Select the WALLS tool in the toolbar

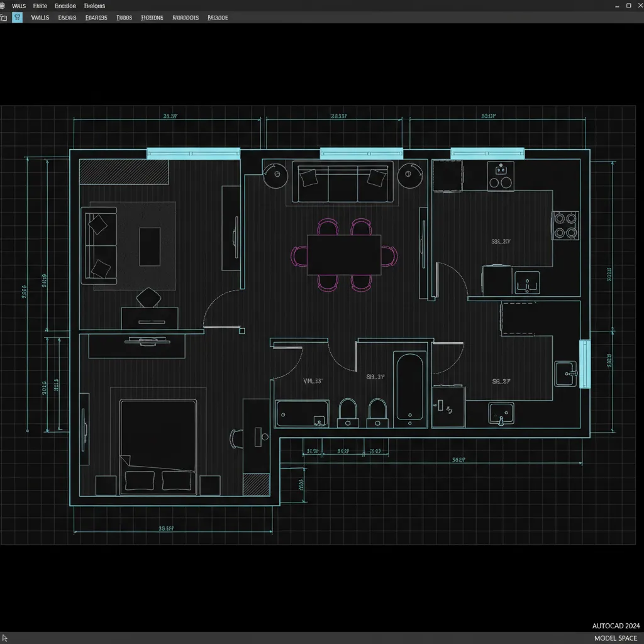coord(40,17)
